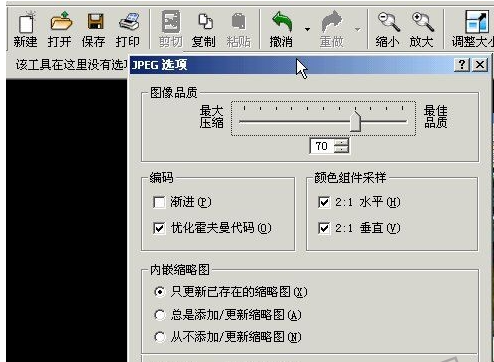
Task: Click the 最佳品质 label text
Action: click(x=436, y=117)
